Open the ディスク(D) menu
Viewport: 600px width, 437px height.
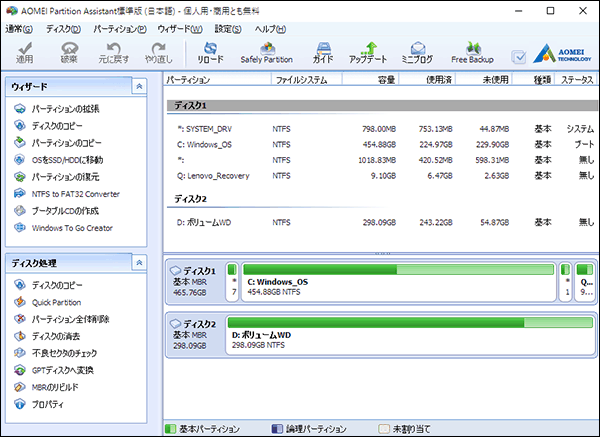pos(64,29)
